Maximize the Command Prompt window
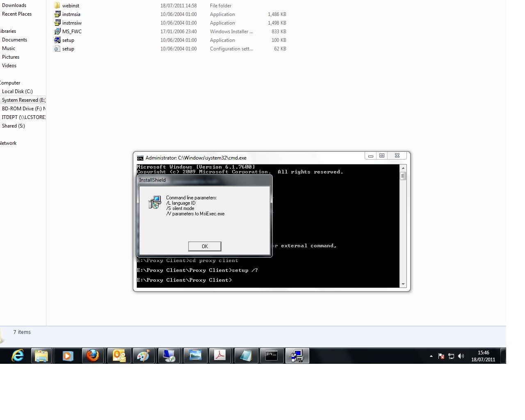 (x=382, y=156)
